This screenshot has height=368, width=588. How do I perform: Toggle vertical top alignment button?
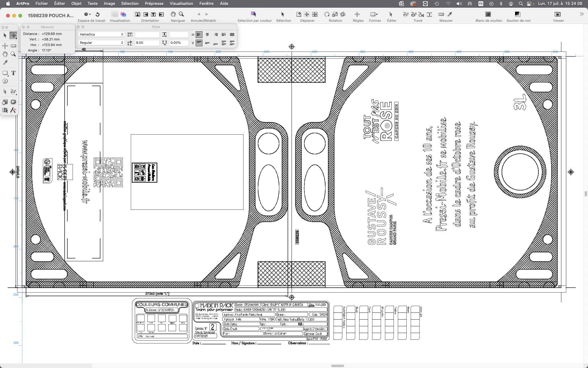(x=199, y=43)
